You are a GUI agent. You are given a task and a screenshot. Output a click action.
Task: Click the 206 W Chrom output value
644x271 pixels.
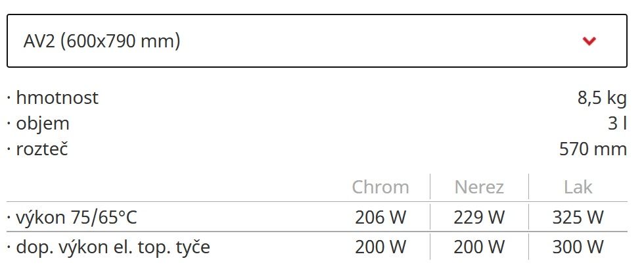(x=380, y=218)
